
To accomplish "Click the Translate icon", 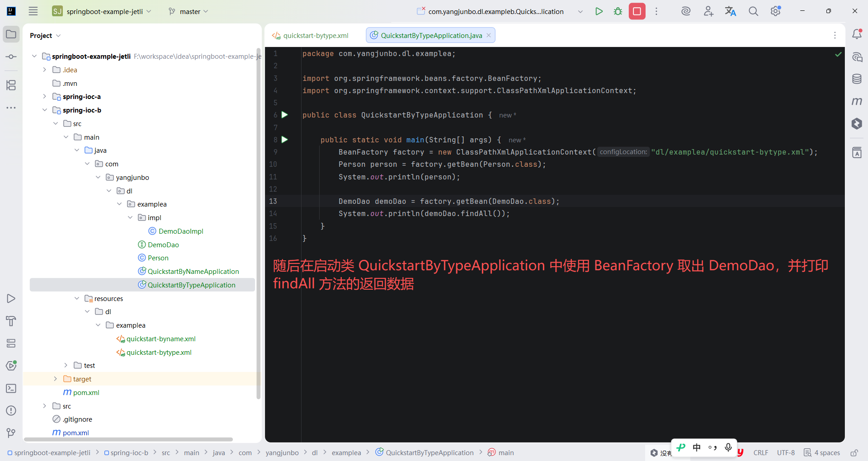I will click(731, 11).
